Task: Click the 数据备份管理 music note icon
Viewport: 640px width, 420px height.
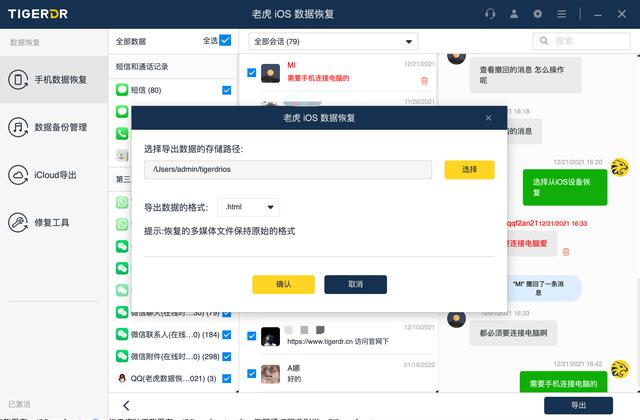Action: coord(18,127)
